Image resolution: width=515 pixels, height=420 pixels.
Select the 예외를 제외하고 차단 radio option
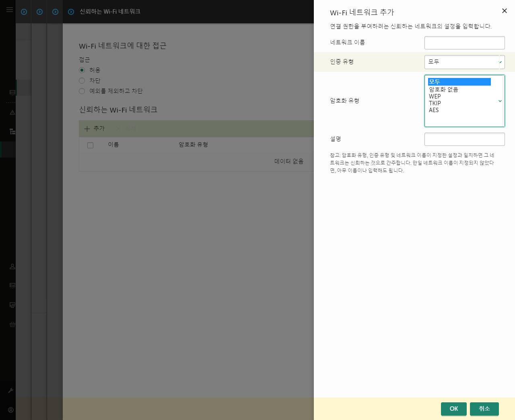point(82,91)
